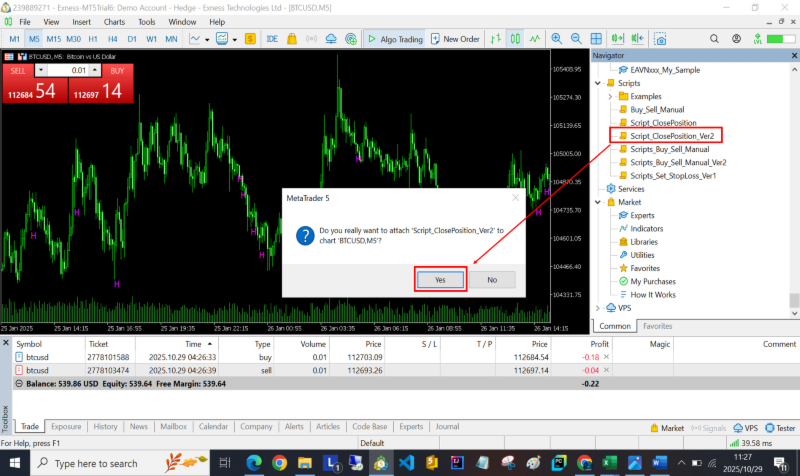
Task: Click the tile windows grid icon
Action: point(596,39)
